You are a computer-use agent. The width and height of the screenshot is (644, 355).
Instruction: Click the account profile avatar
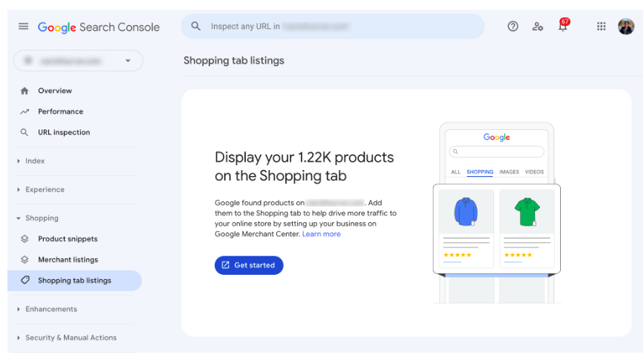pos(626,27)
